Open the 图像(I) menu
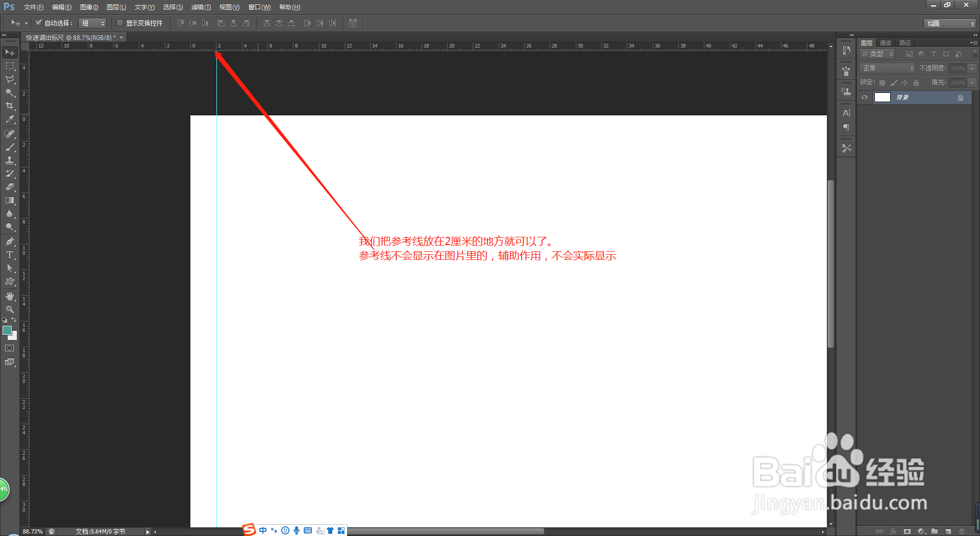Image resolution: width=980 pixels, height=536 pixels. 89,7
